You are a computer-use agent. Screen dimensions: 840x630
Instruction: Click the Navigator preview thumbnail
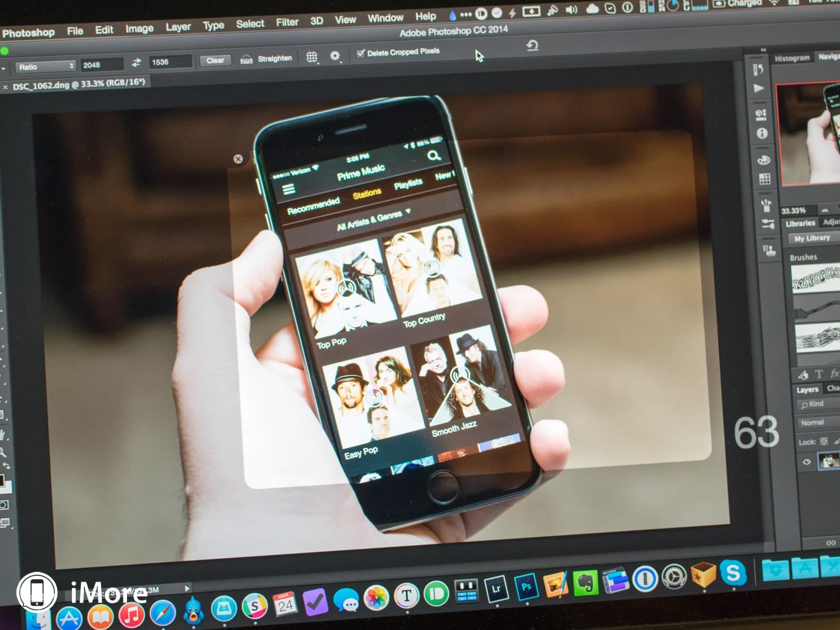(808, 134)
